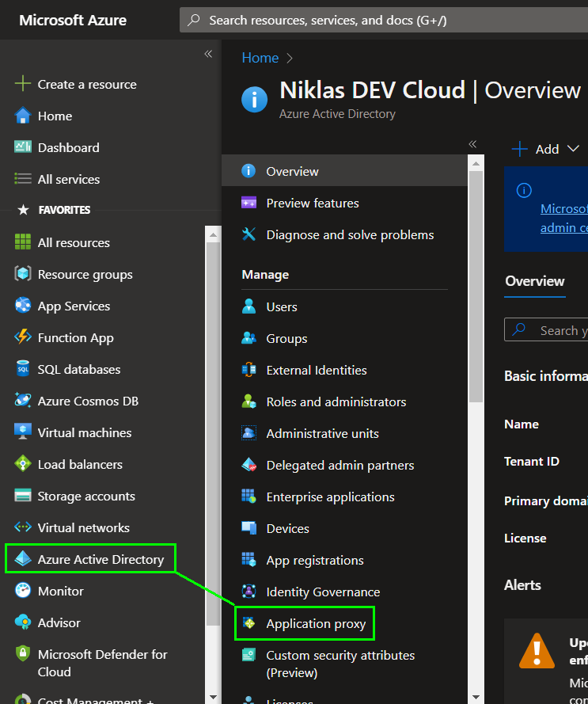Click Create a resource
Viewport: 588px width, 704px height.
(87, 84)
